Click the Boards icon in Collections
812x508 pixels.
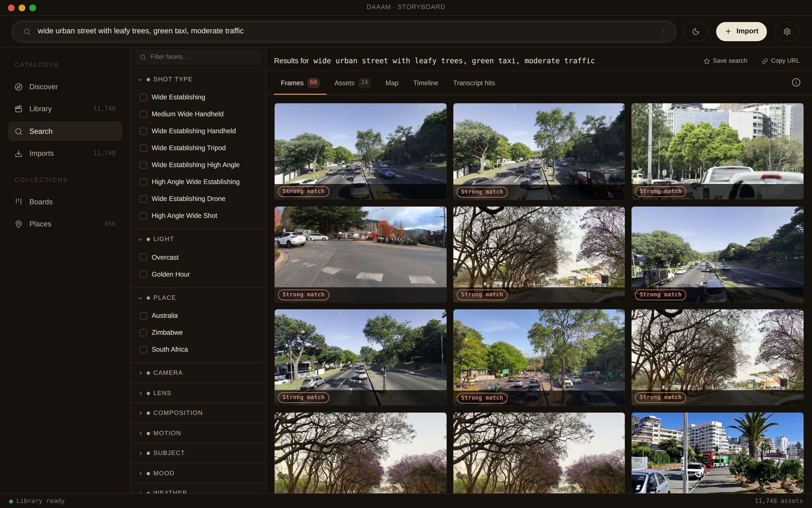pos(19,202)
